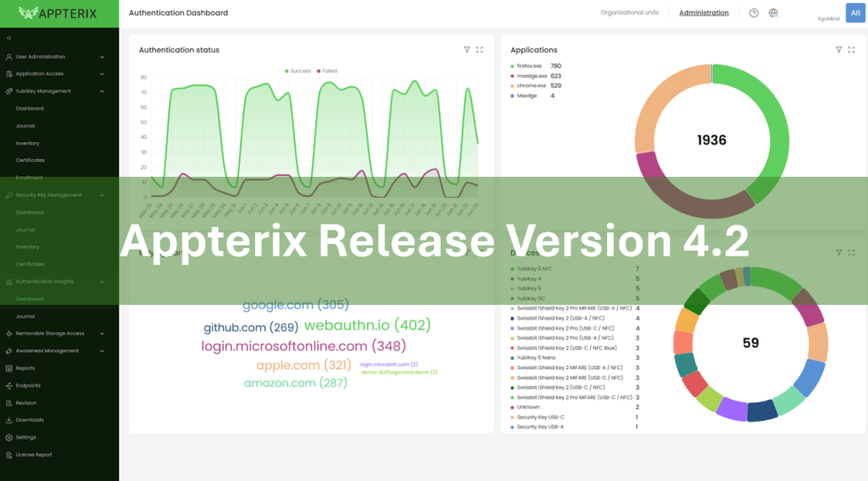Screen dimensions: 868x481
Task: Click the Authentication Dashboard title
Action: pos(178,13)
